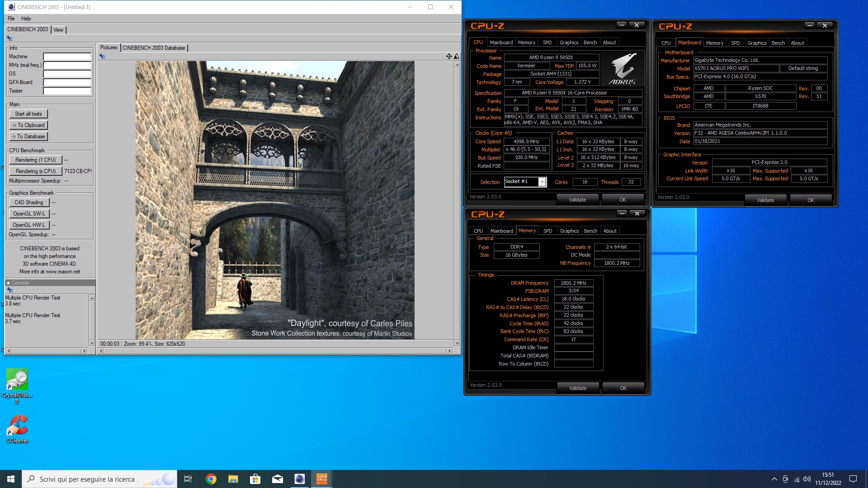Image resolution: width=868 pixels, height=488 pixels.
Task: Open Microsoft Store from taskbar
Action: [x=255, y=479]
